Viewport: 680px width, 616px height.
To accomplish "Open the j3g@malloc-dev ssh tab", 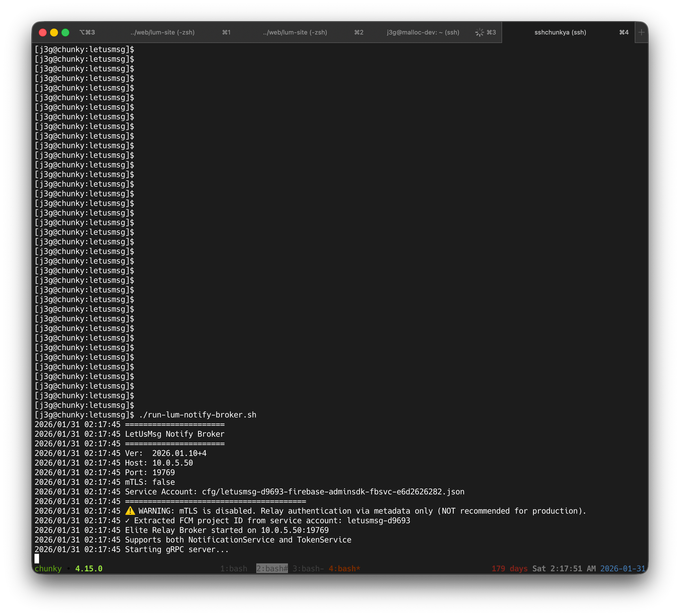I will coord(423,33).
